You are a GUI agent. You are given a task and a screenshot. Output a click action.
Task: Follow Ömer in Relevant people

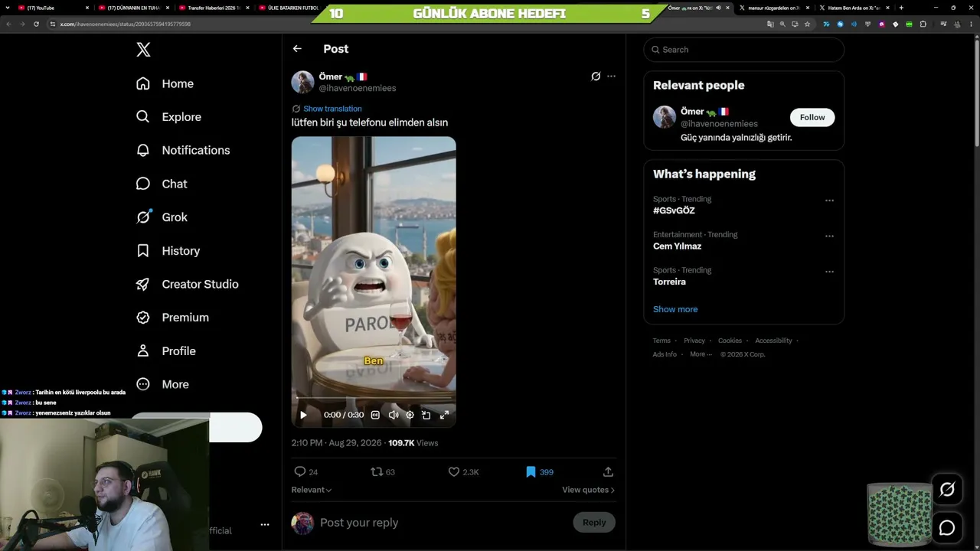coord(812,117)
